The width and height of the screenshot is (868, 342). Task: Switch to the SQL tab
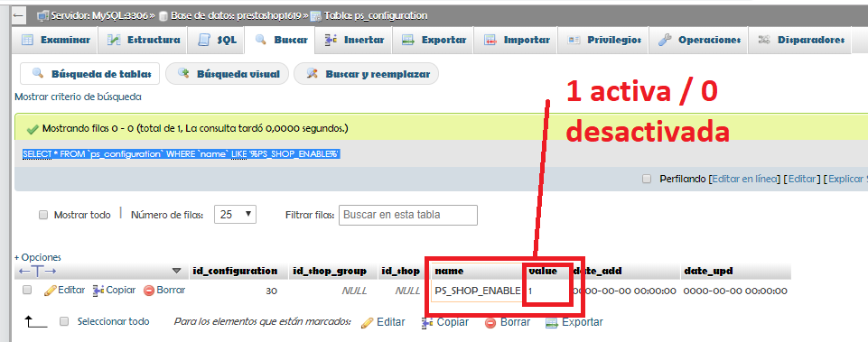[x=217, y=40]
